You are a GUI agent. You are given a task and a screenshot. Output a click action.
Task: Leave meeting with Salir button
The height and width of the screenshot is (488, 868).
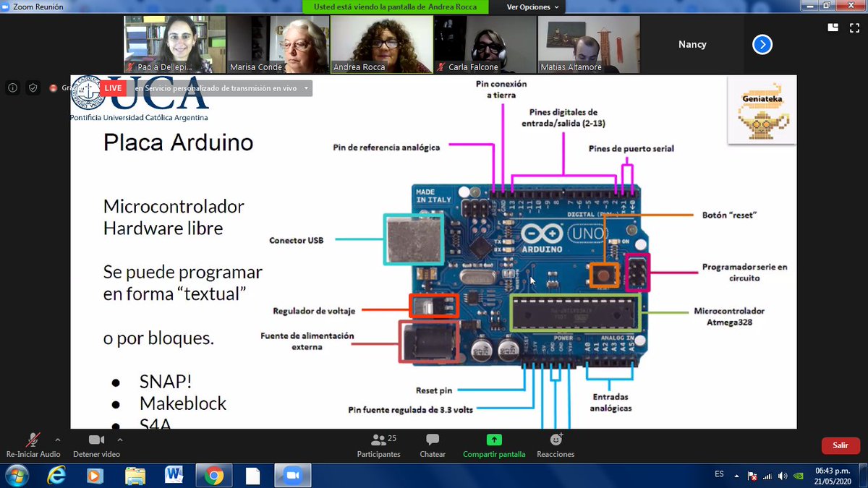coord(840,445)
